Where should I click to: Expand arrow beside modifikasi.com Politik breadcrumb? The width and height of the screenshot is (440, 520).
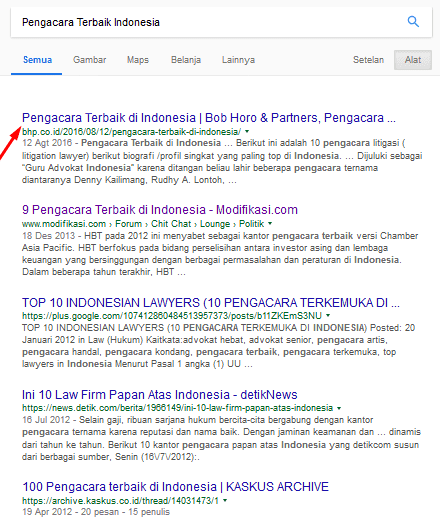click(270, 224)
